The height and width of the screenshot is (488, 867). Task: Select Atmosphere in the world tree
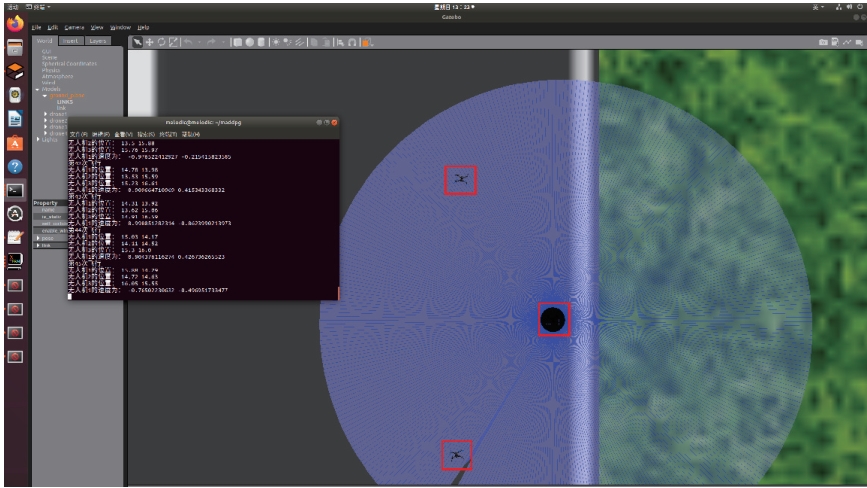(57, 76)
